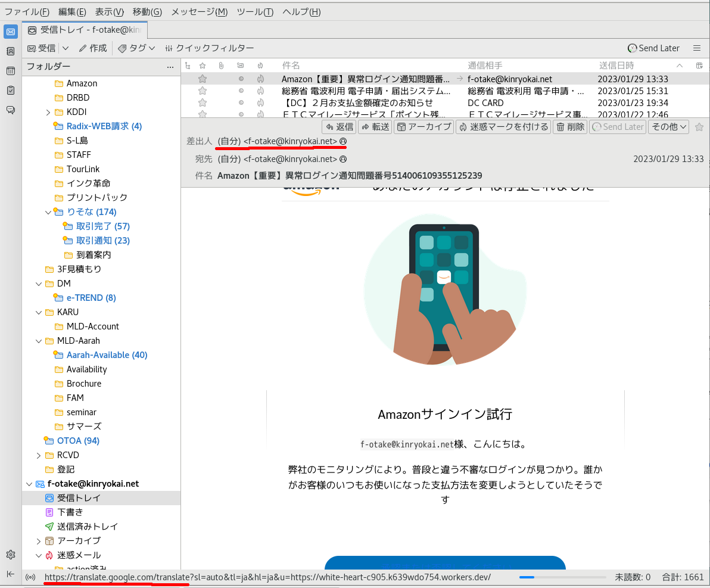Open Settings via the gear icon
710x588 pixels.
tap(11, 555)
